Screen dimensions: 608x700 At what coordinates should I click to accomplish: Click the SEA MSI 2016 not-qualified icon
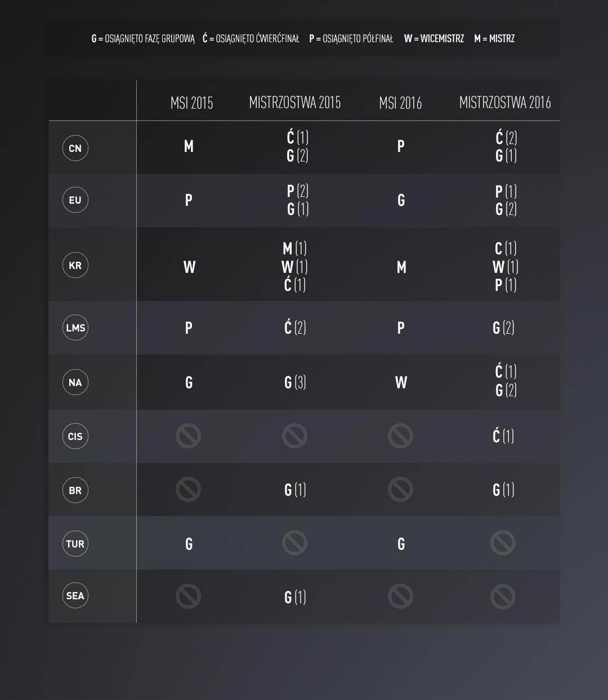[400, 596]
